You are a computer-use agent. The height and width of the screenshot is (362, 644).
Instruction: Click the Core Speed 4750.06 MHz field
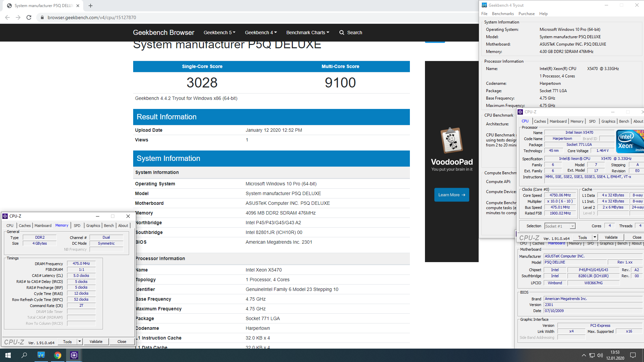560,195
